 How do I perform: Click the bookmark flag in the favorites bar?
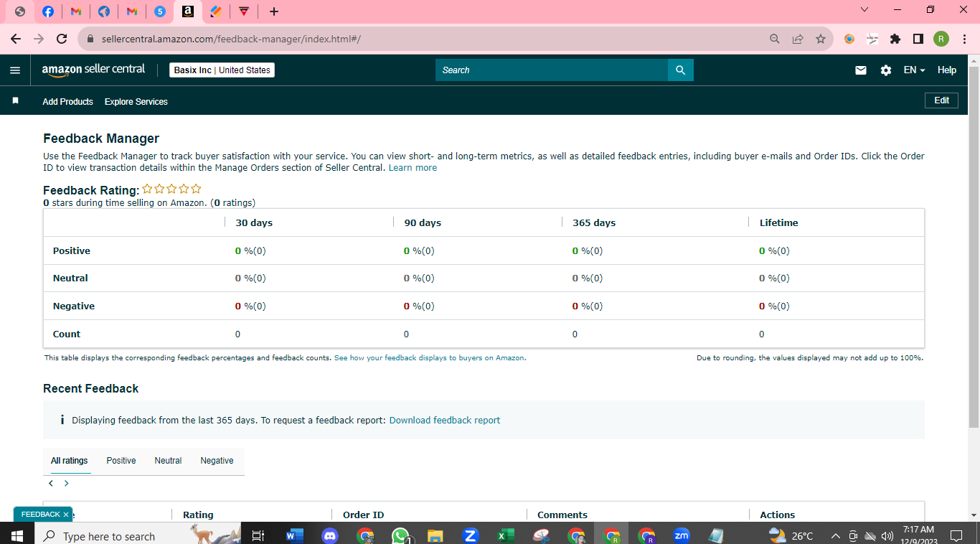pyautogui.click(x=15, y=101)
